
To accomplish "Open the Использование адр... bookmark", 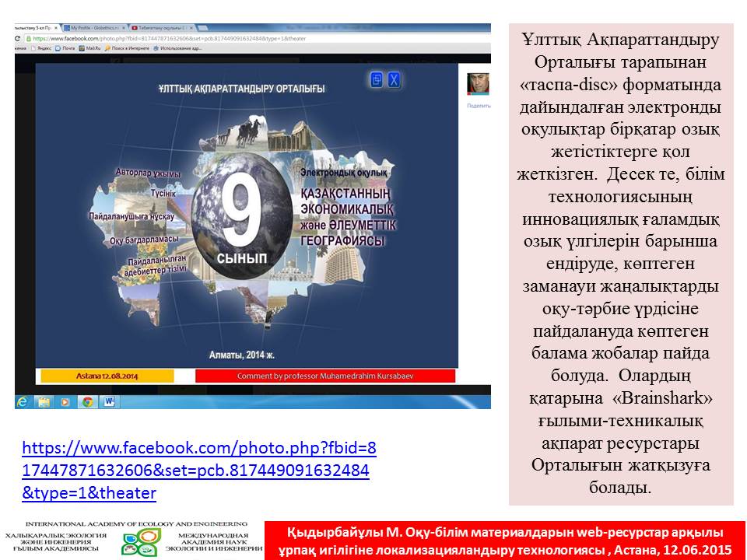I will pyautogui.click(x=177, y=48).
